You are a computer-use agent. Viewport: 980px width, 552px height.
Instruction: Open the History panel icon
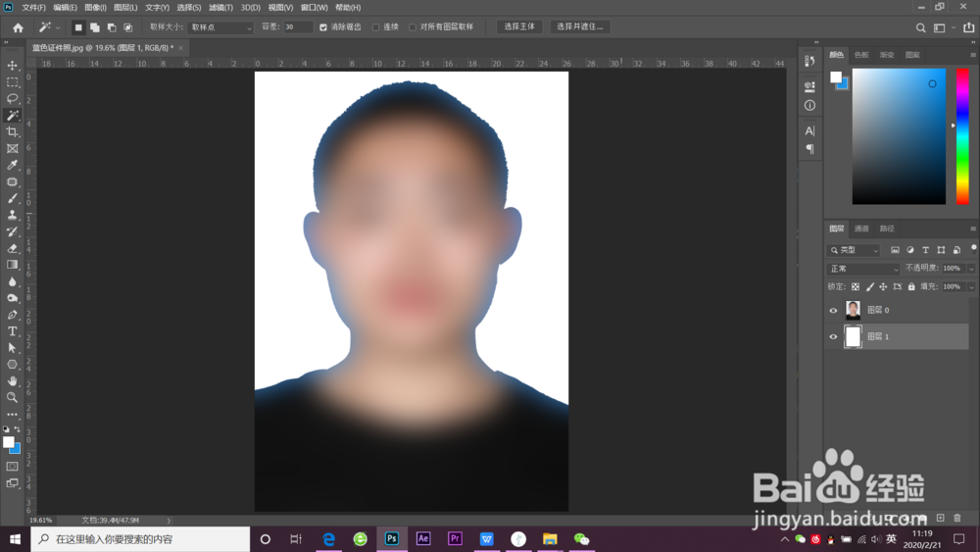809,61
